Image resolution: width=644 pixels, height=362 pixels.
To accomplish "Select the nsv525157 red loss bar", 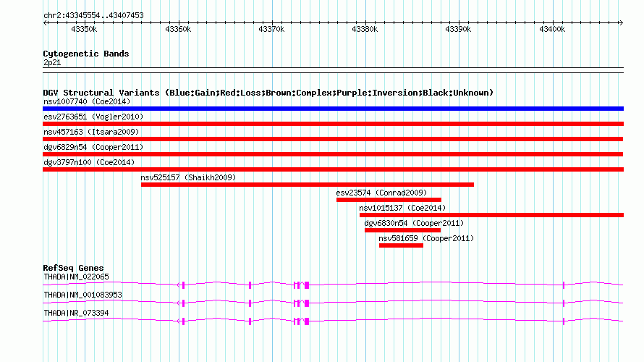I will pyautogui.click(x=308, y=185).
